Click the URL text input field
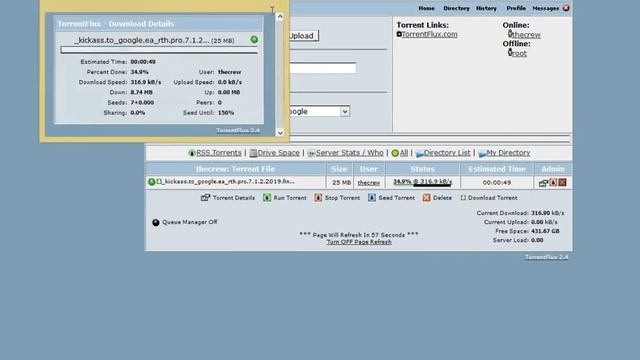The height and width of the screenshot is (360, 640). point(323,68)
